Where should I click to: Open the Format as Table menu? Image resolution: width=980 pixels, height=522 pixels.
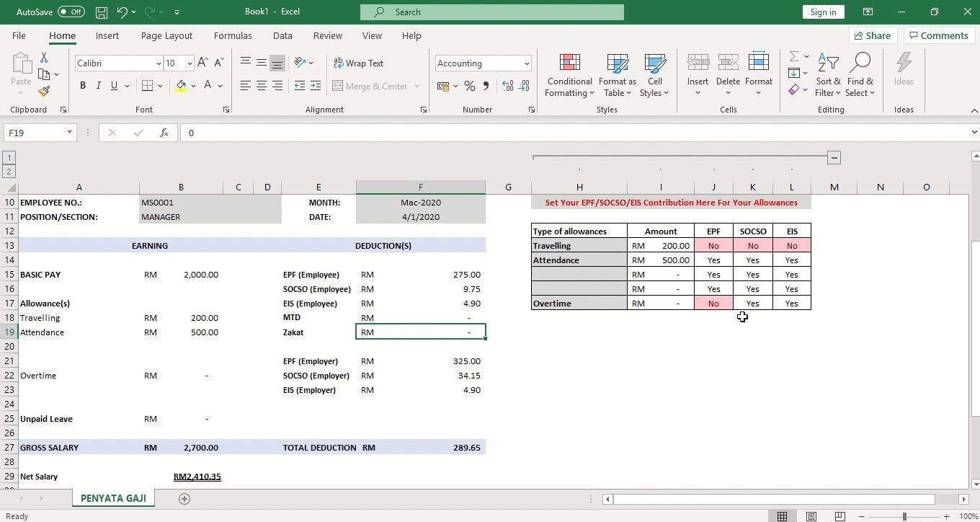[617, 75]
